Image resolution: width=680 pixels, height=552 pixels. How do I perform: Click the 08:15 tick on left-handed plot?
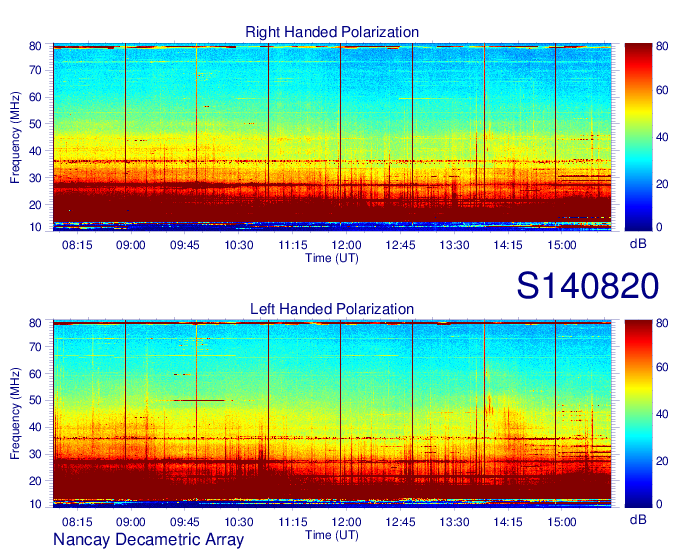(x=77, y=522)
